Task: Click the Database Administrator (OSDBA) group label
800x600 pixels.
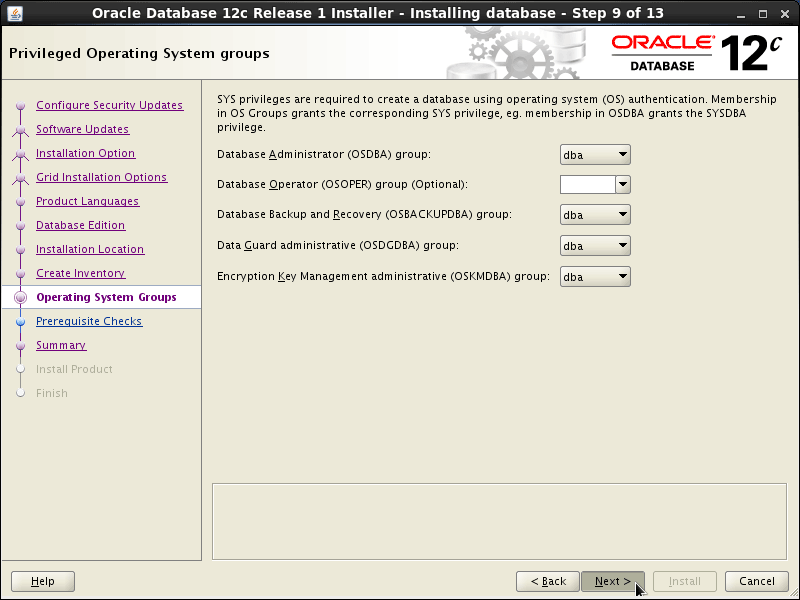Action: 324,154
